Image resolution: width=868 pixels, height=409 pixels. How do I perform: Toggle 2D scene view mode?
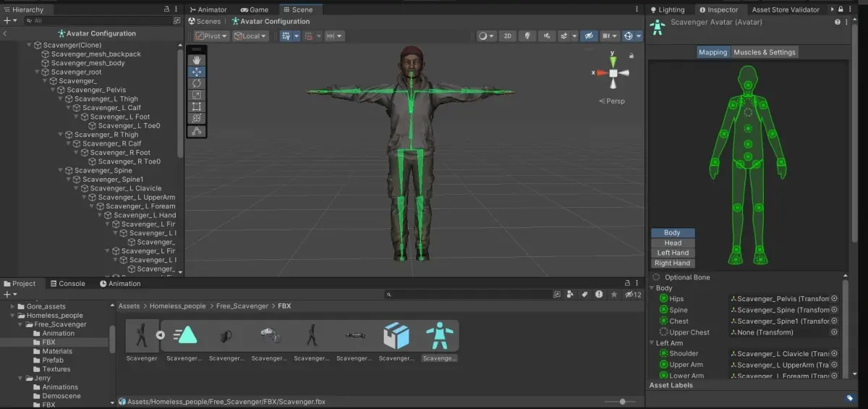click(x=508, y=35)
